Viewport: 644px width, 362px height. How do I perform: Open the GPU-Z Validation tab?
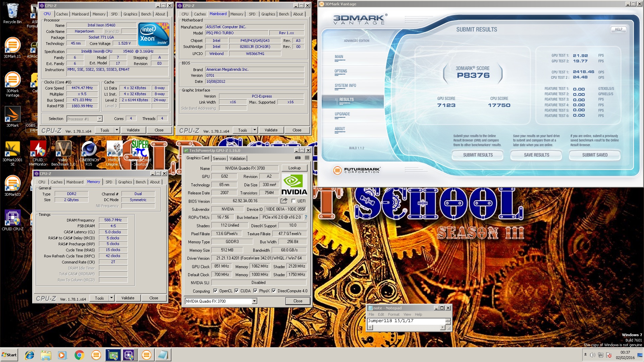[x=237, y=159]
